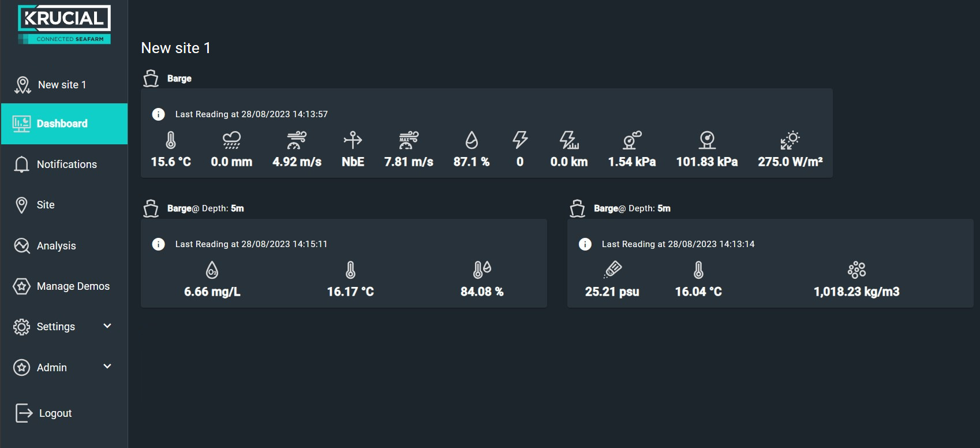Click the Dashboard monitor icon

click(x=21, y=124)
